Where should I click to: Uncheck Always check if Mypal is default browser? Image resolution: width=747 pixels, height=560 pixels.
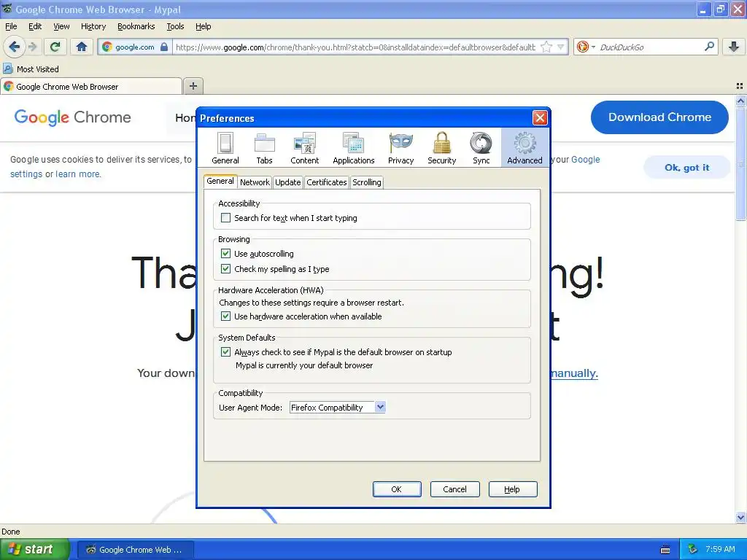pyautogui.click(x=226, y=352)
